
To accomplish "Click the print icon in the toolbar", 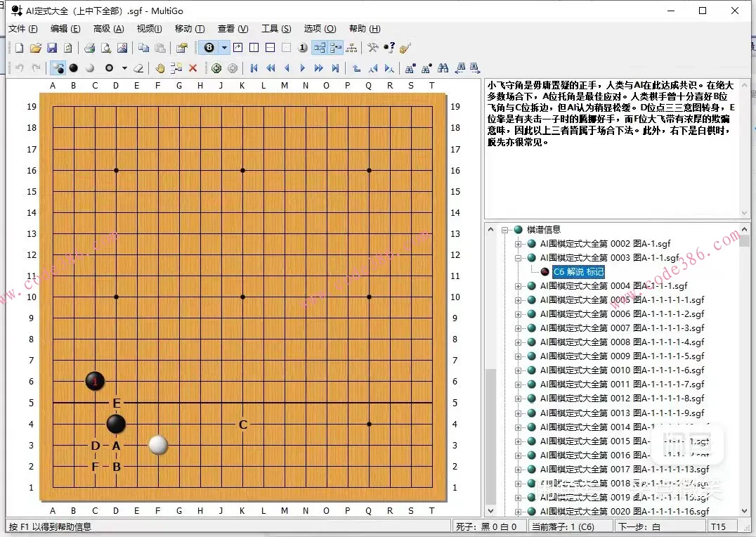I will pyautogui.click(x=89, y=48).
